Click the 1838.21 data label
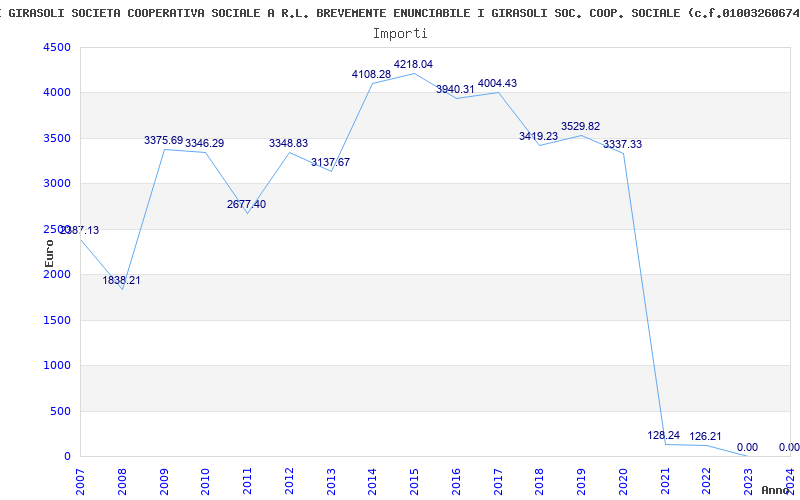800x500 pixels. 121,280
